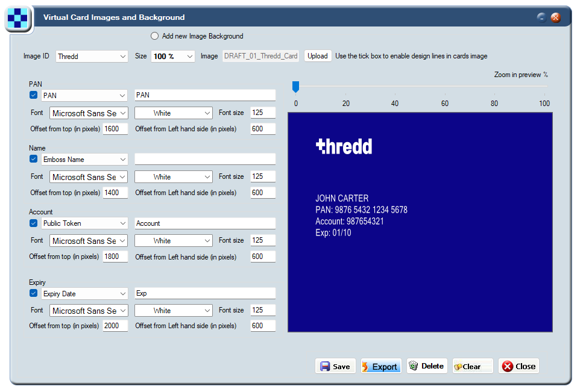The width and height of the screenshot is (583, 392).
Task: Click the Expiry Font size field
Action: click(263, 310)
